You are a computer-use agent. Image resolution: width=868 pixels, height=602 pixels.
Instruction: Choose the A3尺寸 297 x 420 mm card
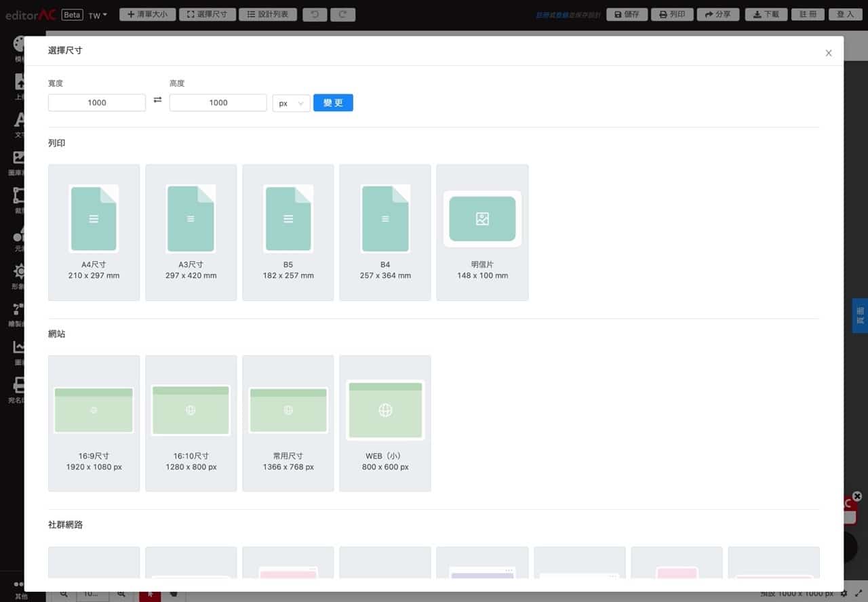[191, 233]
